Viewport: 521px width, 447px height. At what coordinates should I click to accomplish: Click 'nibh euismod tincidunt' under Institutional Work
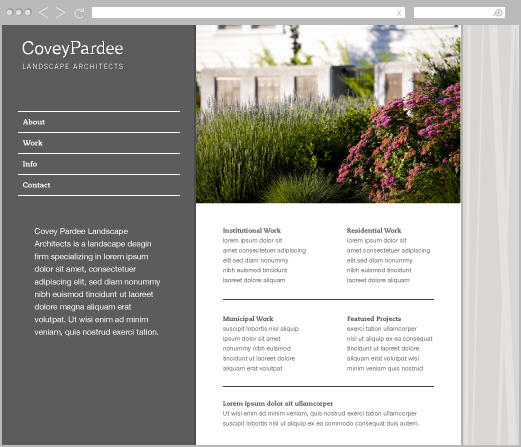(255, 270)
